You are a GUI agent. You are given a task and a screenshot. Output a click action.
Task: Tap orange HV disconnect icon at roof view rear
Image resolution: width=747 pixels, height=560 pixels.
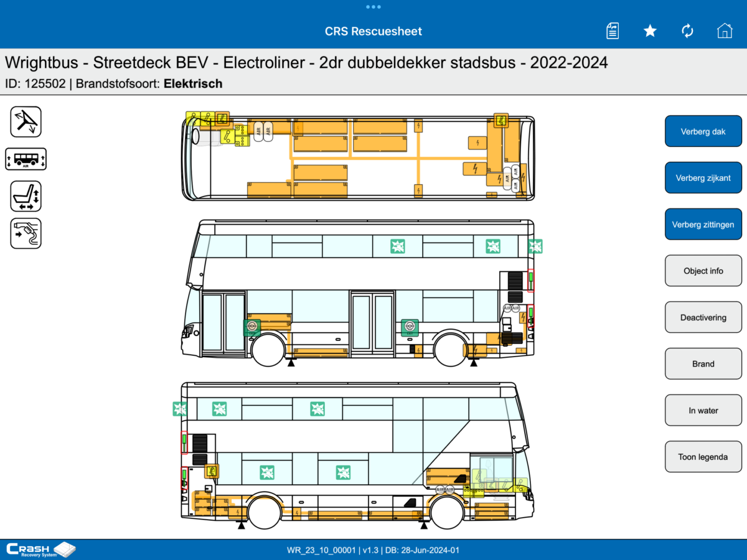coord(501,120)
